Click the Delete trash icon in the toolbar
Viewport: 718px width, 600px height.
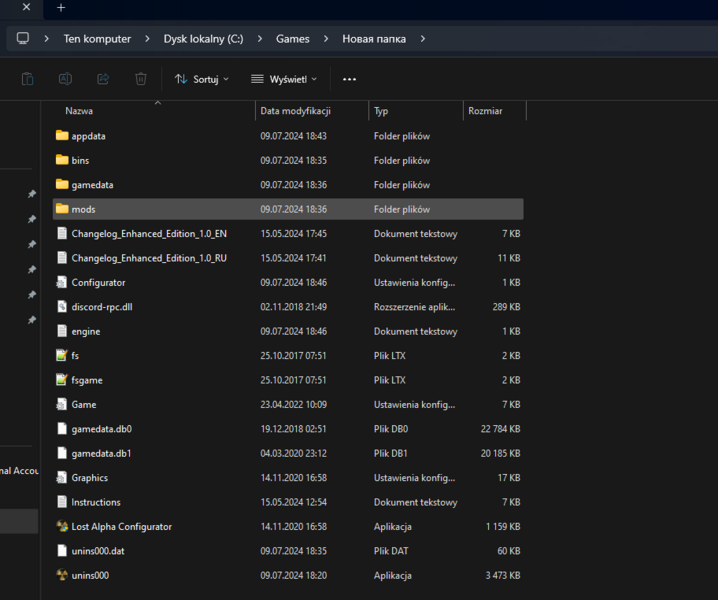click(141, 78)
